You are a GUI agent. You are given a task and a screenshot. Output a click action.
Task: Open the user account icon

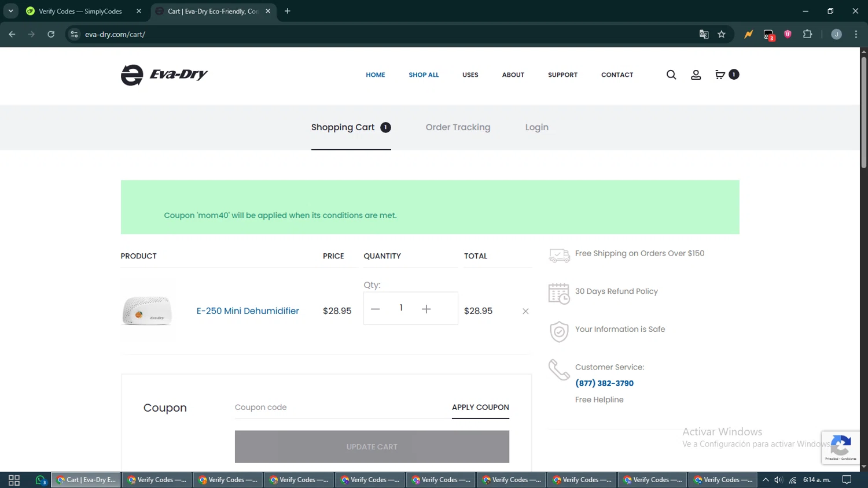(x=696, y=75)
